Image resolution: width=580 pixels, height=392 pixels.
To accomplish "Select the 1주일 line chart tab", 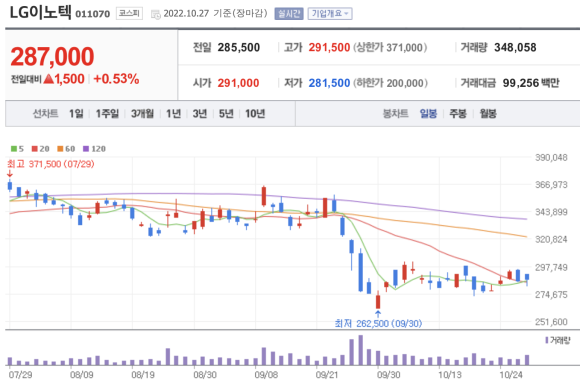I will [107, 114].
